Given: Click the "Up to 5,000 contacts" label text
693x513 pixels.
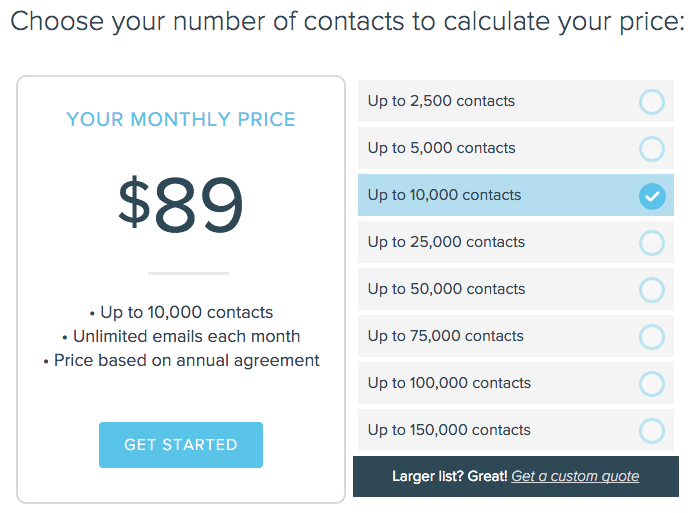Looking at the screenshot, I should (x=441, y=148).
